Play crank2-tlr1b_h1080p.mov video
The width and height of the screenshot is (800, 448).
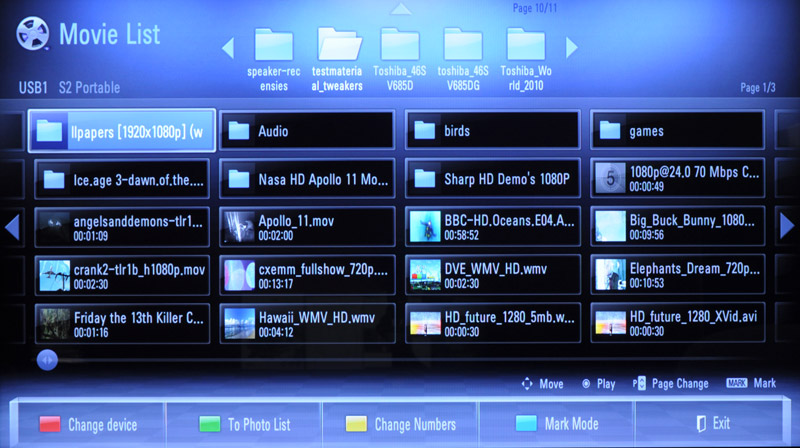122,276
